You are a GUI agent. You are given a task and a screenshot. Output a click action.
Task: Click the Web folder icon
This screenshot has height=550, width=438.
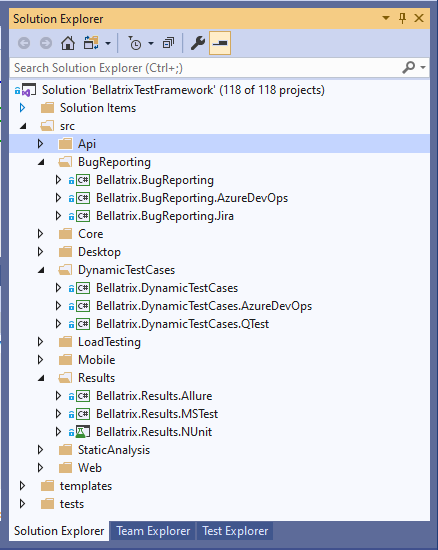click(x=66, y=468)
